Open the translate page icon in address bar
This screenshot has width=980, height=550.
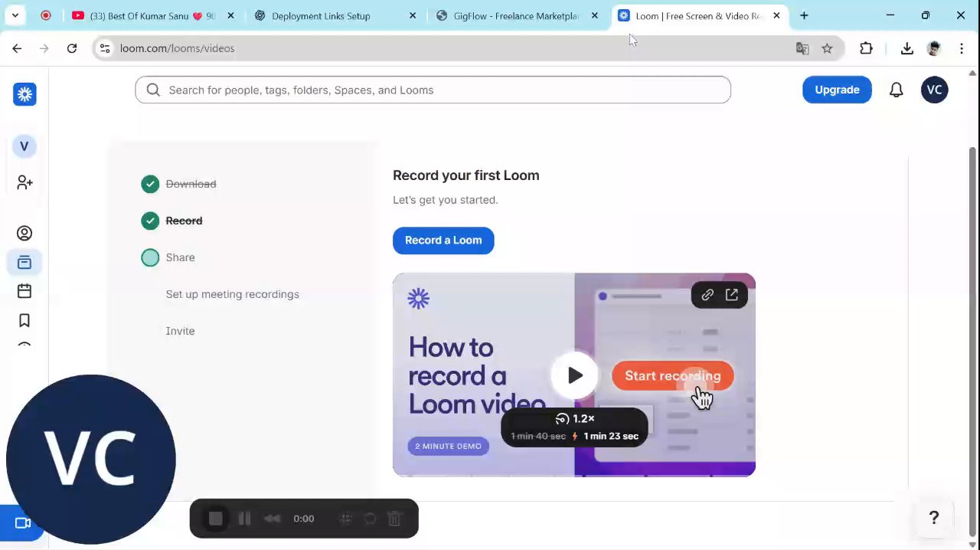tap(802, 48)
